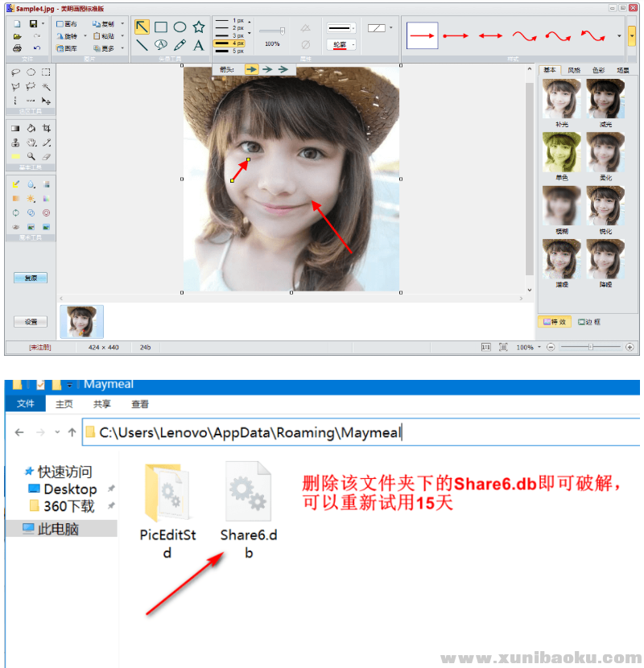Apply the 补光 effect thumbnail
The image size is (644, 668).
[561, 97]
